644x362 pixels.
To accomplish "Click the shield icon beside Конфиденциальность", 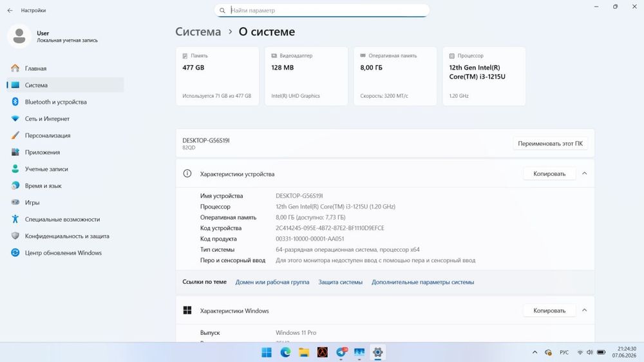I will pos(15,236).
